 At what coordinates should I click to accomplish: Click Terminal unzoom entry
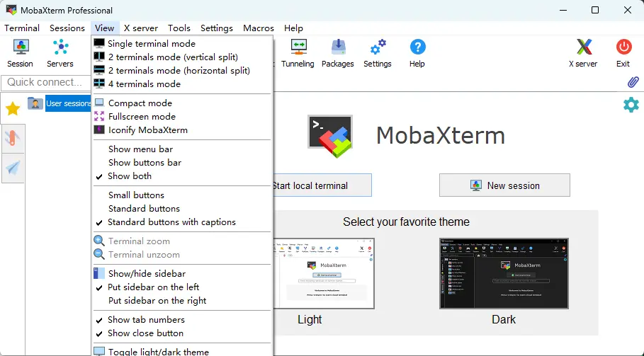coord(182,255)
